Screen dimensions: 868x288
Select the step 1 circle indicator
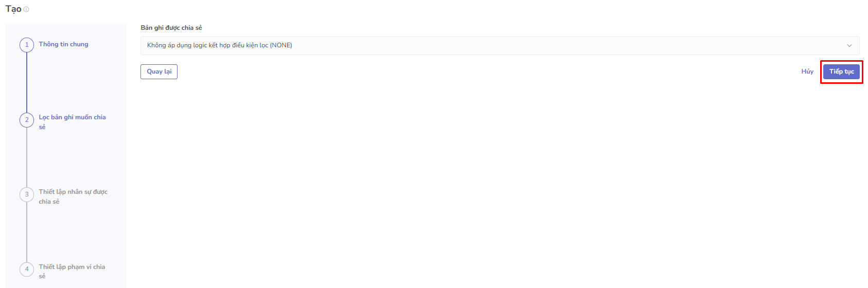(x=27, y=45)
